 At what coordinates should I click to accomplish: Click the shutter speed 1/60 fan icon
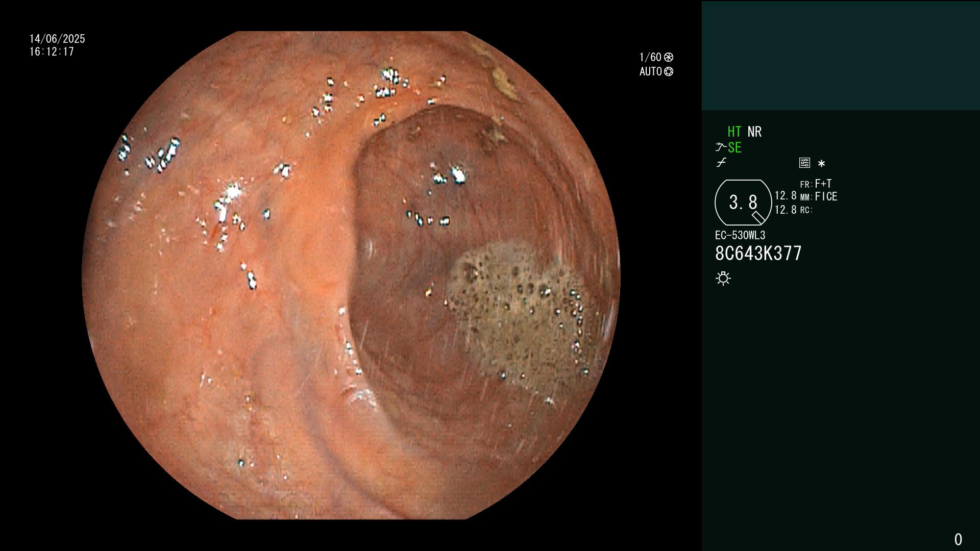(x=669, y=57)
